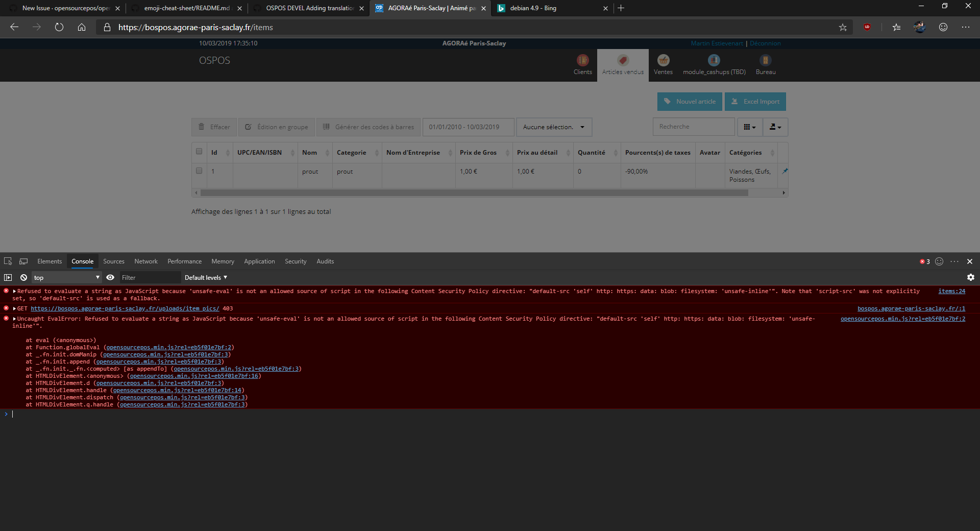
Task: Click the barcode icon for generating codes
Action: pyautogui.click(x=326, y=127)
